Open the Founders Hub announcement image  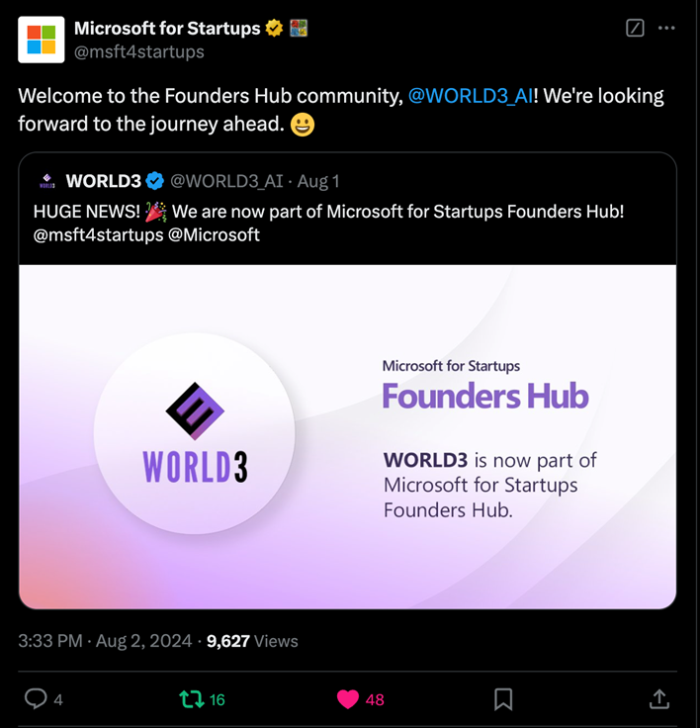(x=348, y=435)
